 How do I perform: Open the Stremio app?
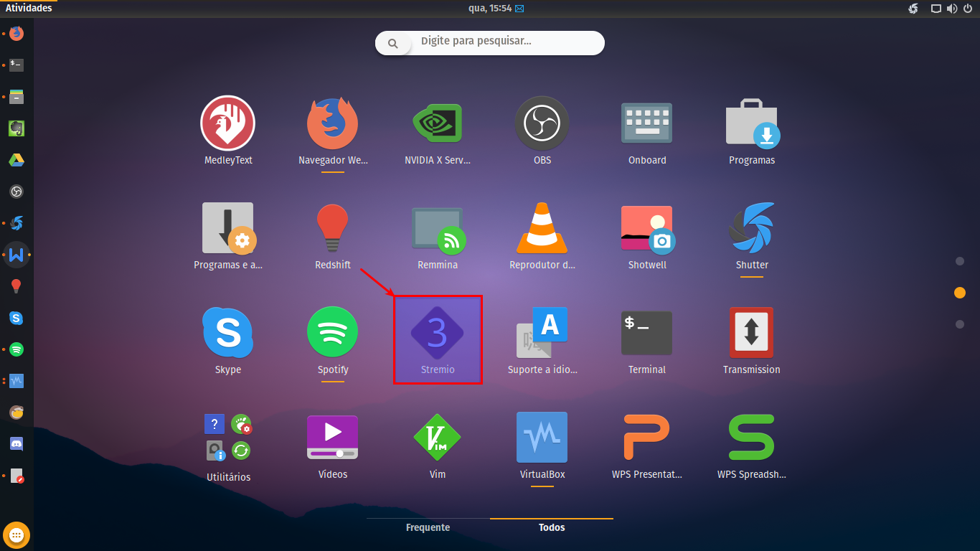(438, 334)
